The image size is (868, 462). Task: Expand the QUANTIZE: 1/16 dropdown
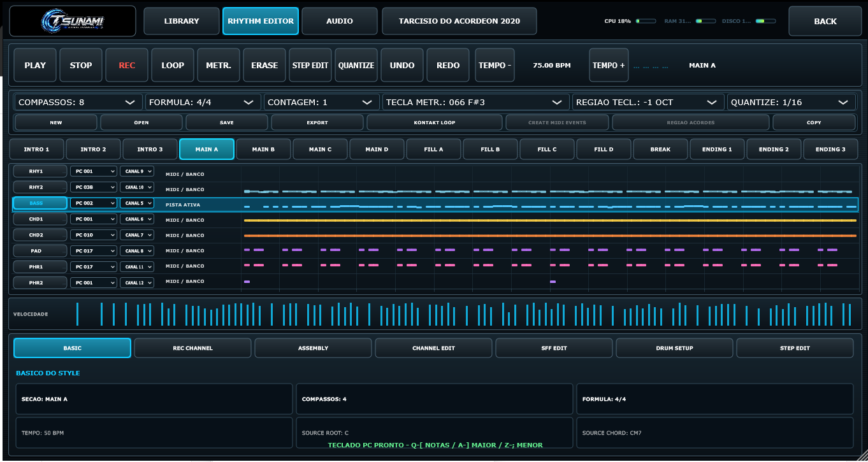792,102
